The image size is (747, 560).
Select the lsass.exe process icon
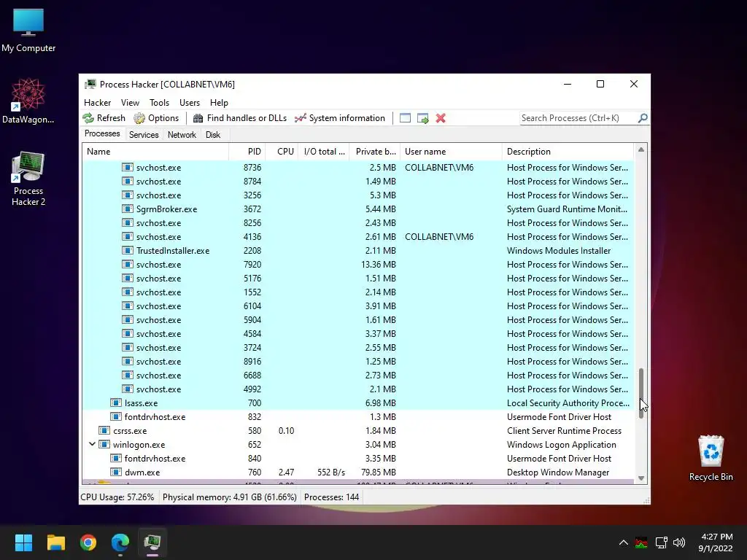tap(116, 402)
